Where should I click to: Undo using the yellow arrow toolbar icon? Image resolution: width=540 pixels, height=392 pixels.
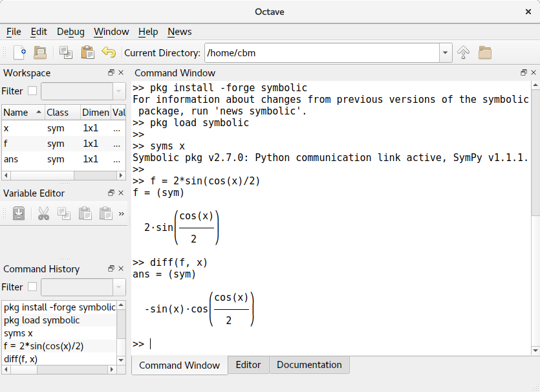(109, 52)
